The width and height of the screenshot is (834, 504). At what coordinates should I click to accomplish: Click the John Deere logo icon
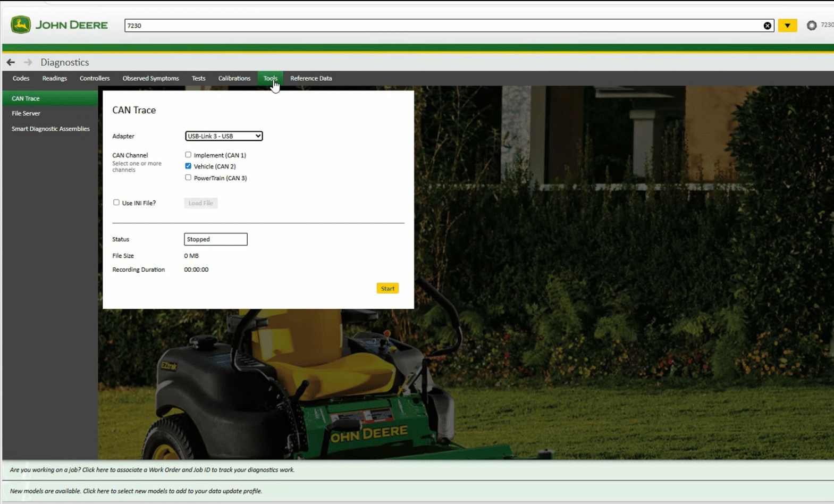pos(21,25)
